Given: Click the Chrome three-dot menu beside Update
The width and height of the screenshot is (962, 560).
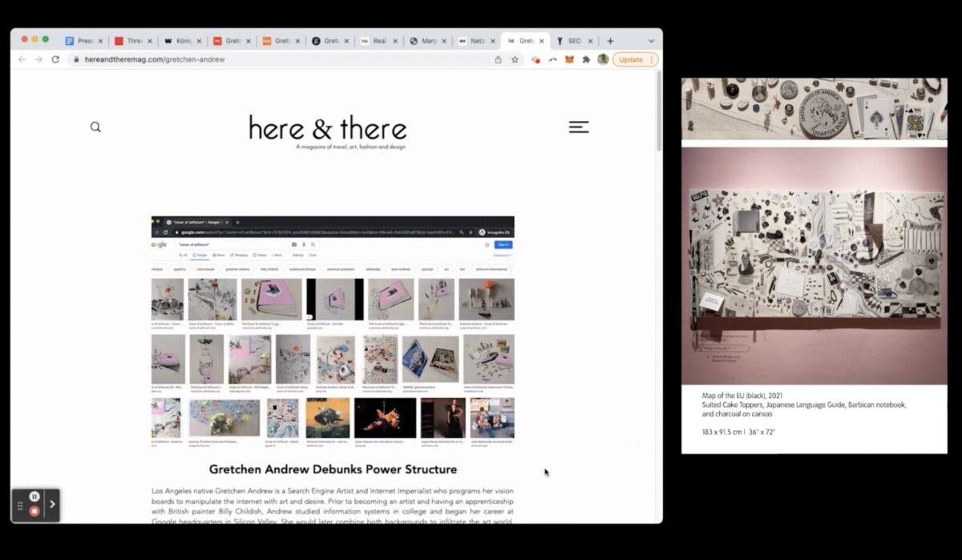Looking at the screenshot, I should [652, 59].
